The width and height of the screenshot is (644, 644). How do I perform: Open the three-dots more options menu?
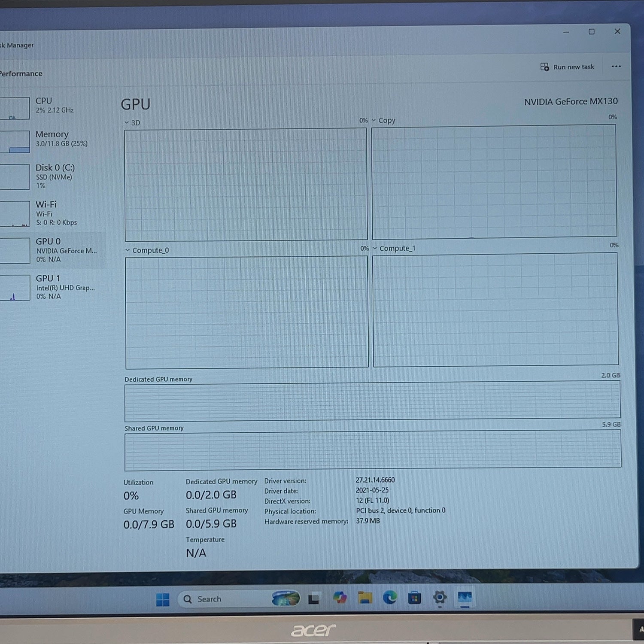click(616, 67)
